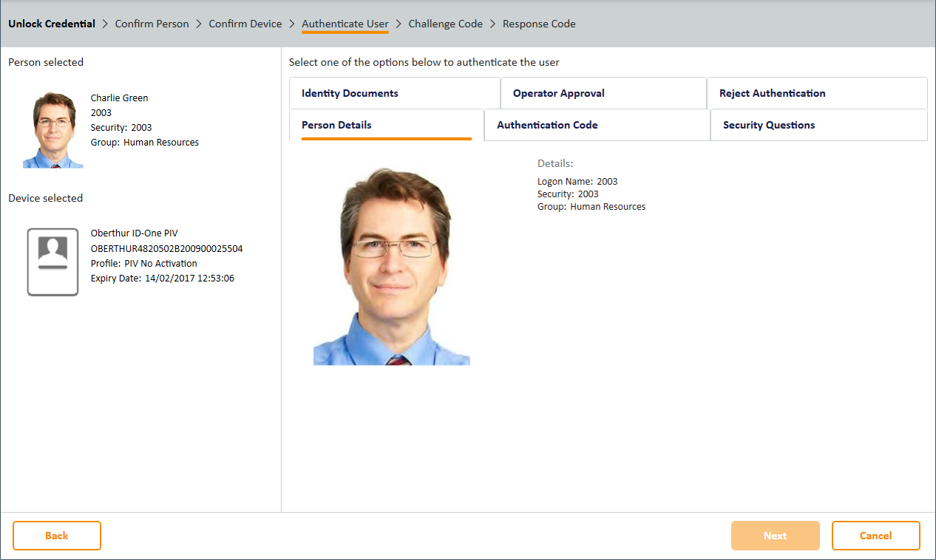Click the Next button
This screenshot has height=560, width=936.
pyautogui.click(x=775, y=536)
